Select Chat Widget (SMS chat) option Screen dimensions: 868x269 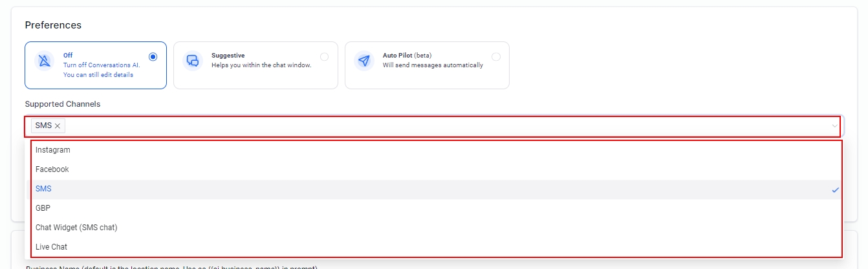tap(76, 228)
